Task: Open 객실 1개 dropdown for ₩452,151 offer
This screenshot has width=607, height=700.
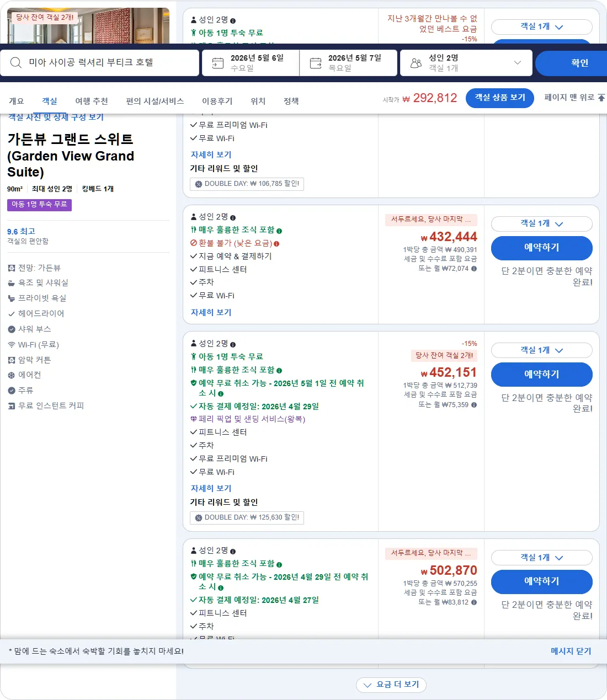Action: coord(541,350)
